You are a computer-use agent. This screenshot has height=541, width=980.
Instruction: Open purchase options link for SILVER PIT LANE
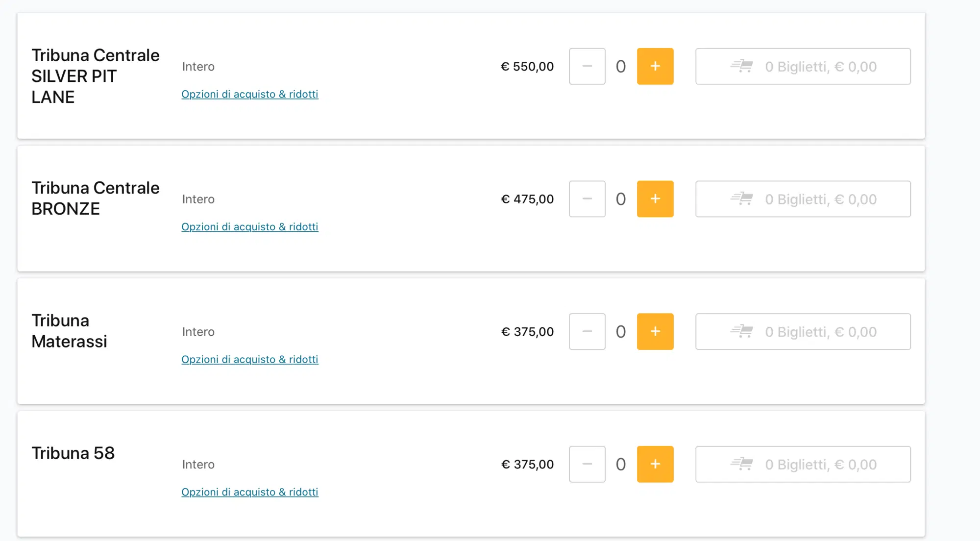(249, 94)
